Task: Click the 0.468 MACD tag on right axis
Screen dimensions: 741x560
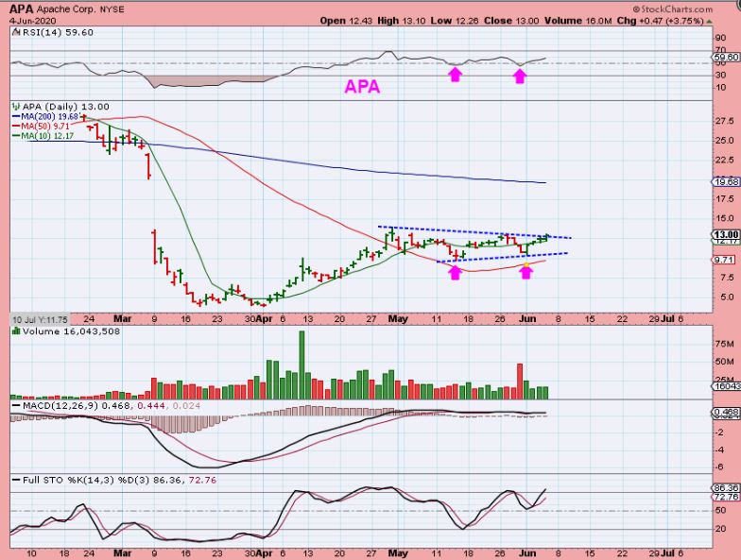Action: 726,412
